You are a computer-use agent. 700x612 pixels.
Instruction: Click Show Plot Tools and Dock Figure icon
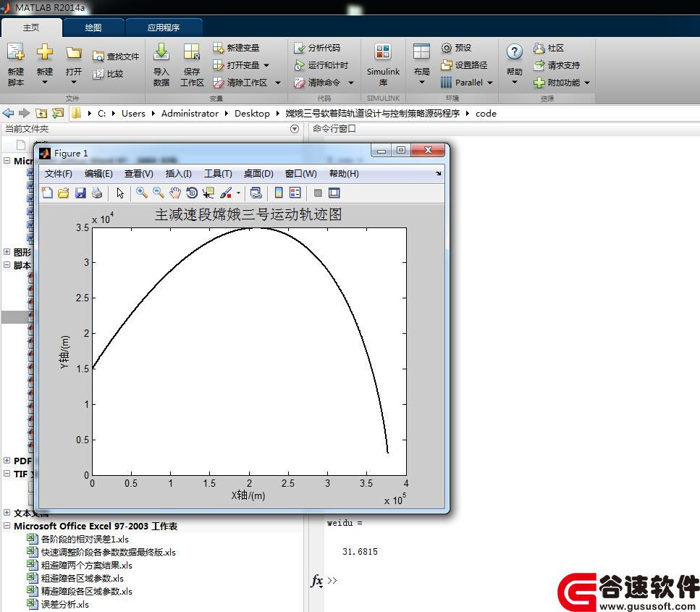334,193
